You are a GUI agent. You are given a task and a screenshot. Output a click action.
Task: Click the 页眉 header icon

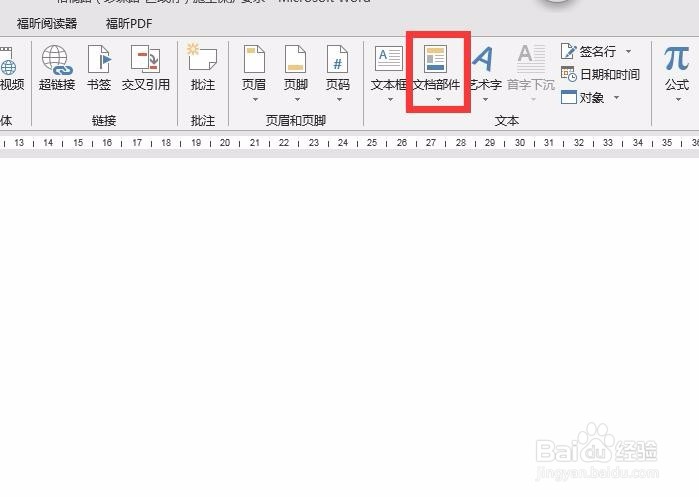pos(254,59)
